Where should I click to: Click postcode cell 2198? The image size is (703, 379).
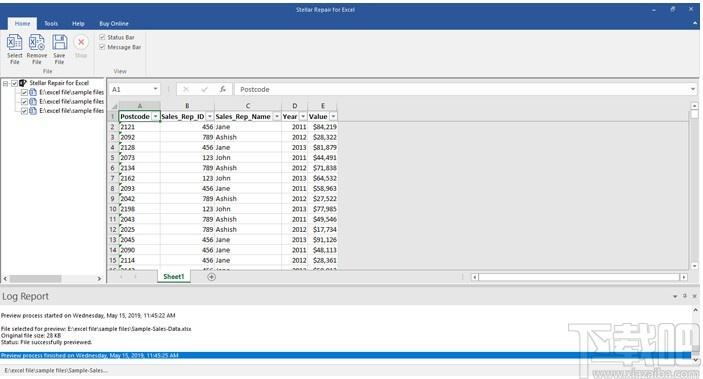click(139, 209)
